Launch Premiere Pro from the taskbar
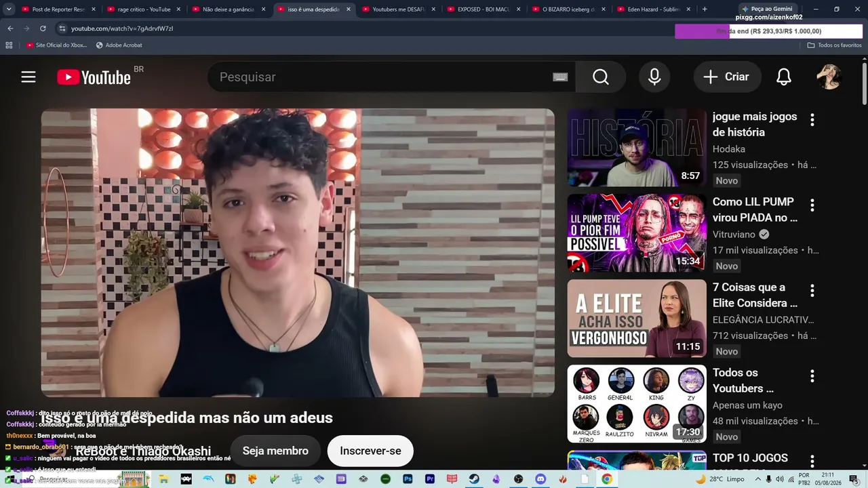868x488 pixels. pos(430,479)
